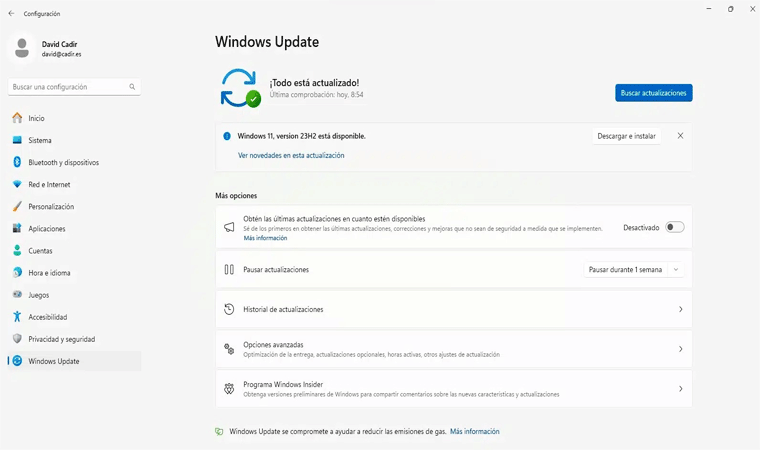The image size is (760, 450).
Task: Click the Última comprobación: hoy, 8:54 text
Action: (316, 95)
